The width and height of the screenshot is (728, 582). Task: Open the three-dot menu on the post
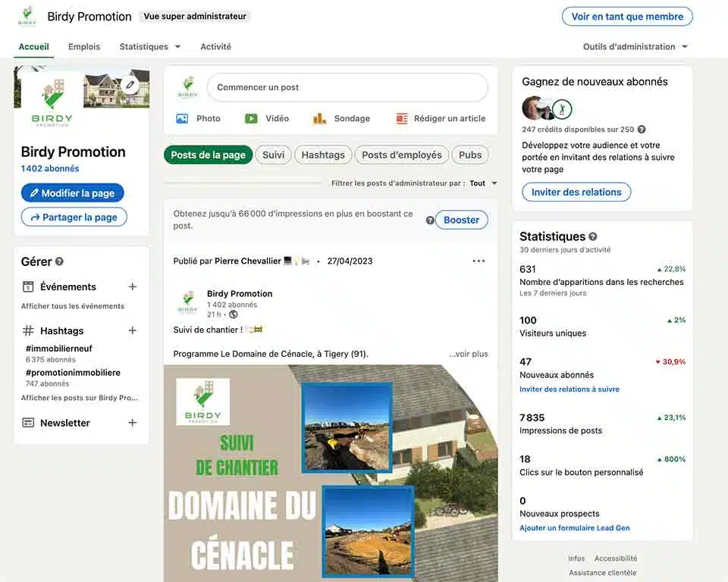point(479,261)
